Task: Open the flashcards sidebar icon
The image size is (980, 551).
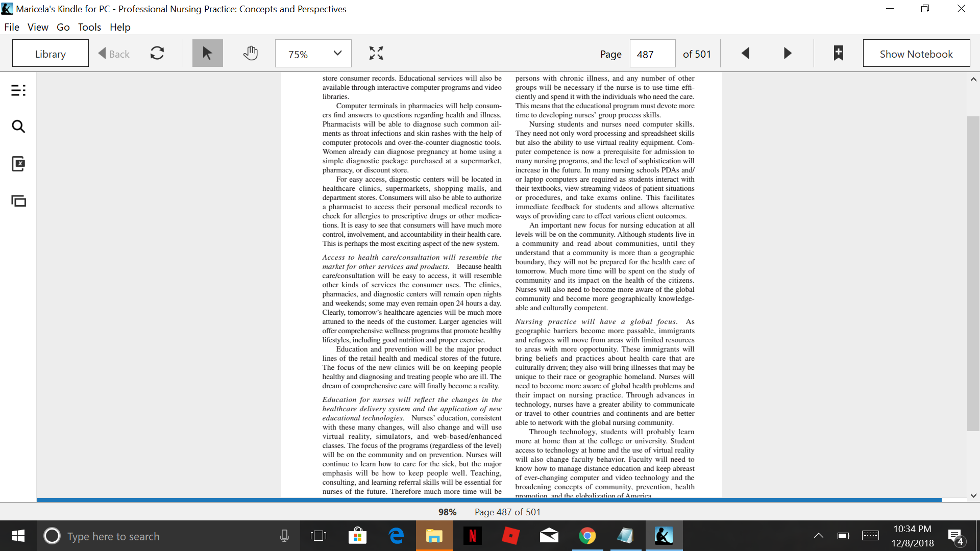Action: pos(18,201)
